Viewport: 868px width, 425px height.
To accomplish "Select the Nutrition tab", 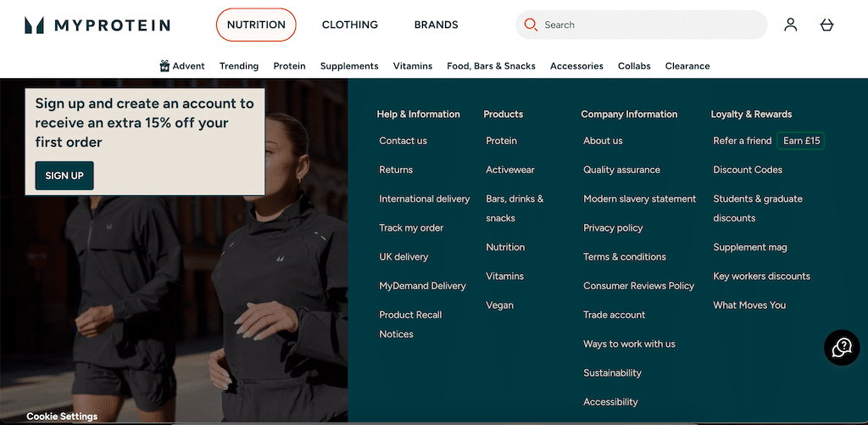I will (x=256, y=25).
